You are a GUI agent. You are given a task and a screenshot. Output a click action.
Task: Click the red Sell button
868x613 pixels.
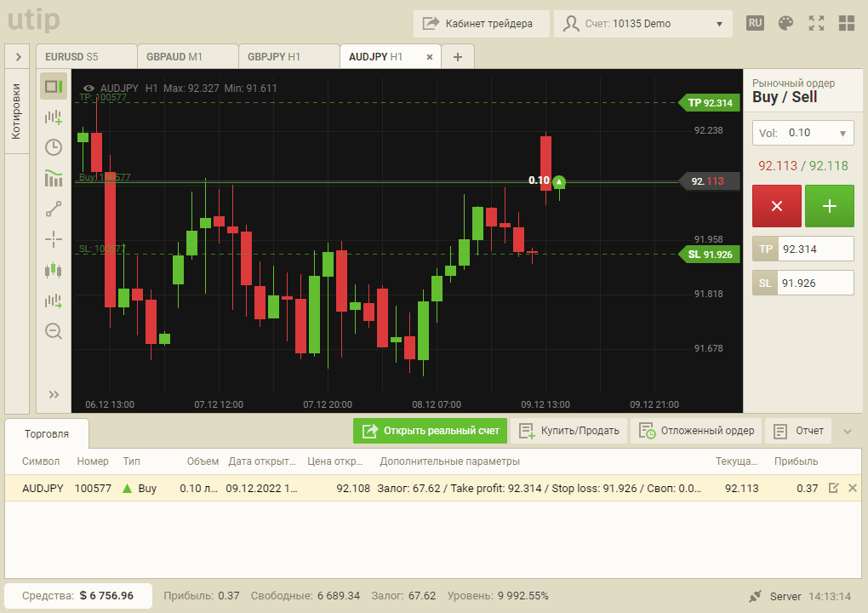point(777,206)
